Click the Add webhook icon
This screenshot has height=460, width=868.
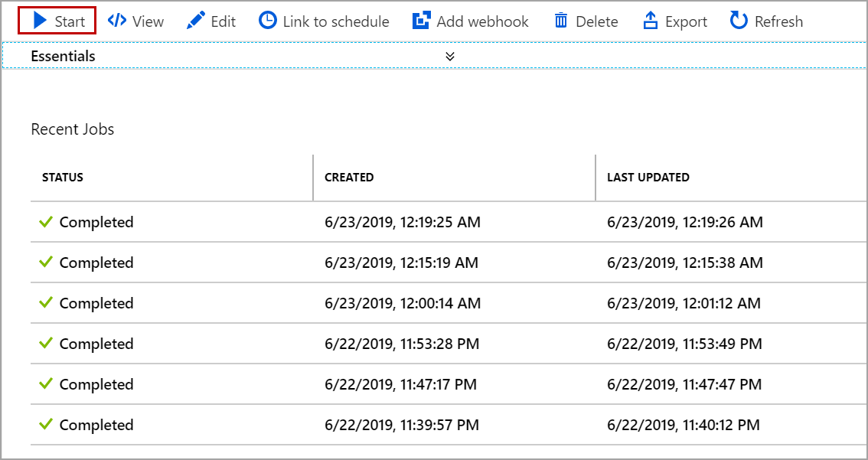point(421,21)
